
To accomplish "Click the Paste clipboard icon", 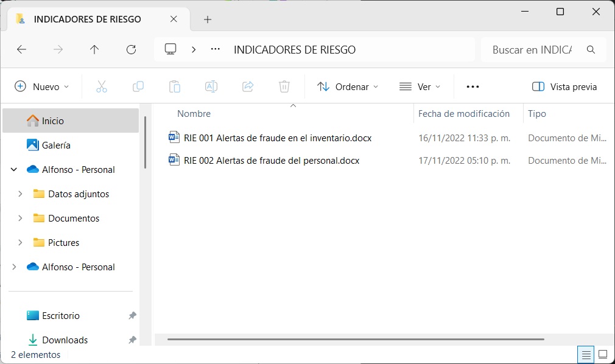I will pos(175,86).
